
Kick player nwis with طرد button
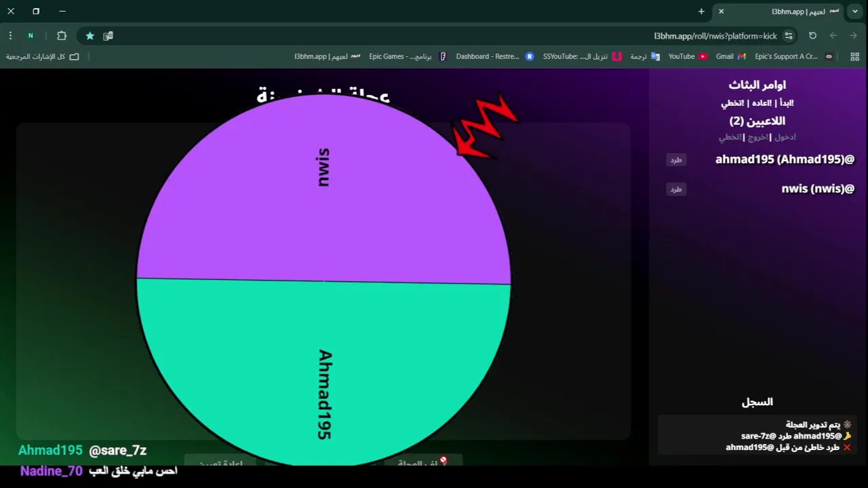676,189
